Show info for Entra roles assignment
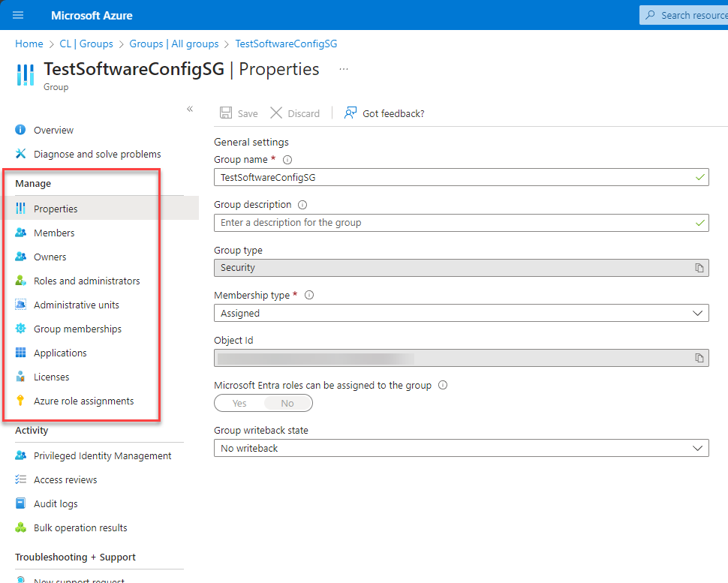Viewport: 728px width, 583px height. [x=443, y=385]
